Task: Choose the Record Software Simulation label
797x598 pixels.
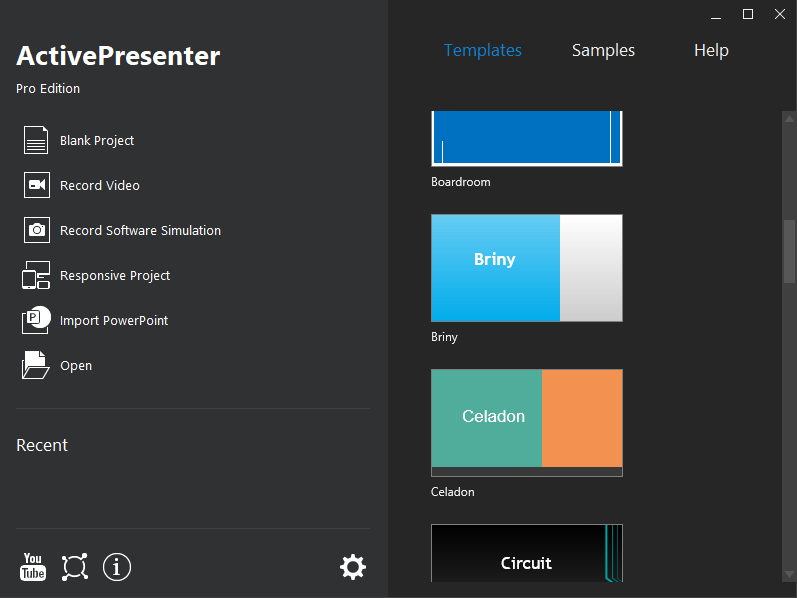Action: click(140, 230)
